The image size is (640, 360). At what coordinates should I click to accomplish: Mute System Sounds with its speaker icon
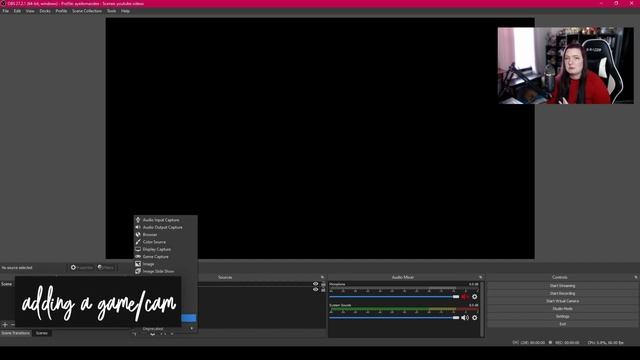click(x=465, y=318)
